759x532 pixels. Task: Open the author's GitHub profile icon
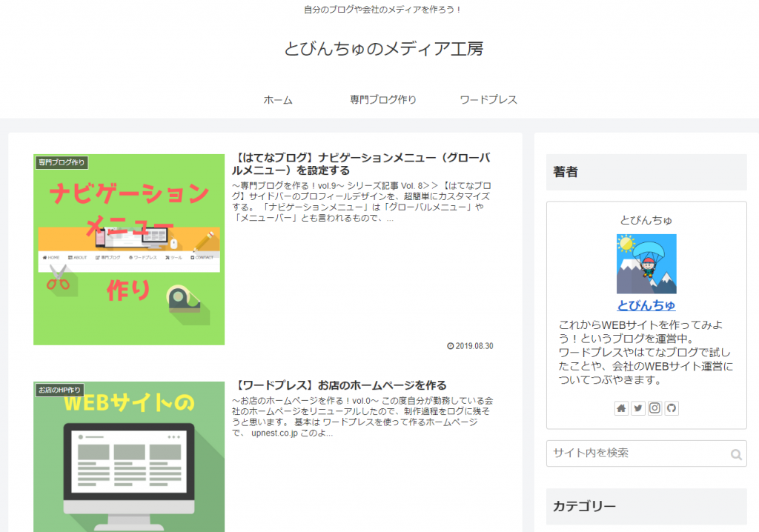pos(672,408)
